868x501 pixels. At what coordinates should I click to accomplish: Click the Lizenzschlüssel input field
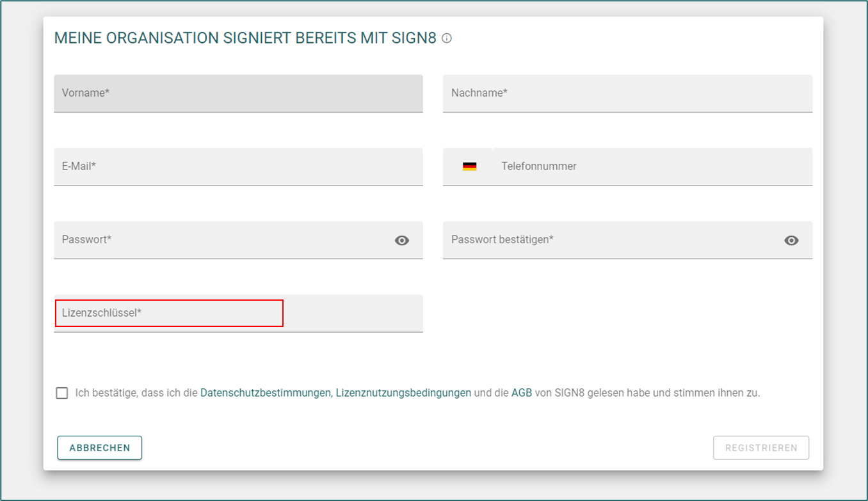(x=238, y=314)
